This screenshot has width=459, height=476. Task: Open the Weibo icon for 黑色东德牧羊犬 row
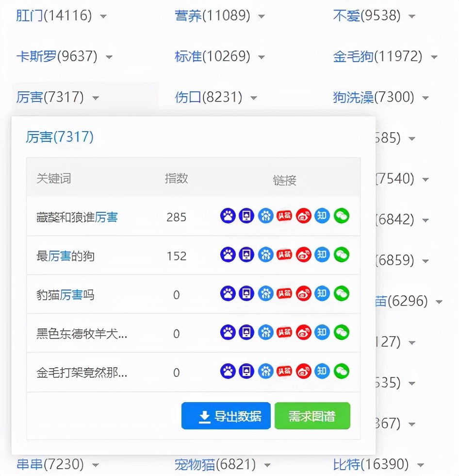coord(303,333)
